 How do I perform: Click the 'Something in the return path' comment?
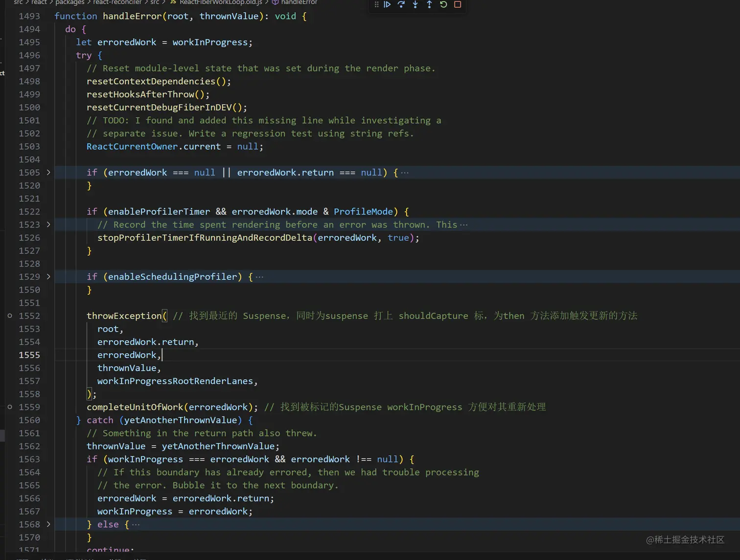[x=202, y=433]
